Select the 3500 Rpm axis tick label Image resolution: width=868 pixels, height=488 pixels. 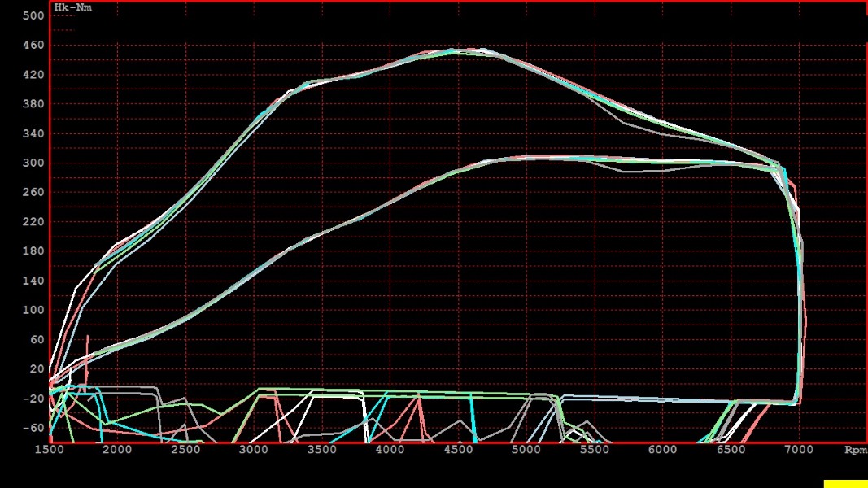pyautogui.click(x=322, y=449)
